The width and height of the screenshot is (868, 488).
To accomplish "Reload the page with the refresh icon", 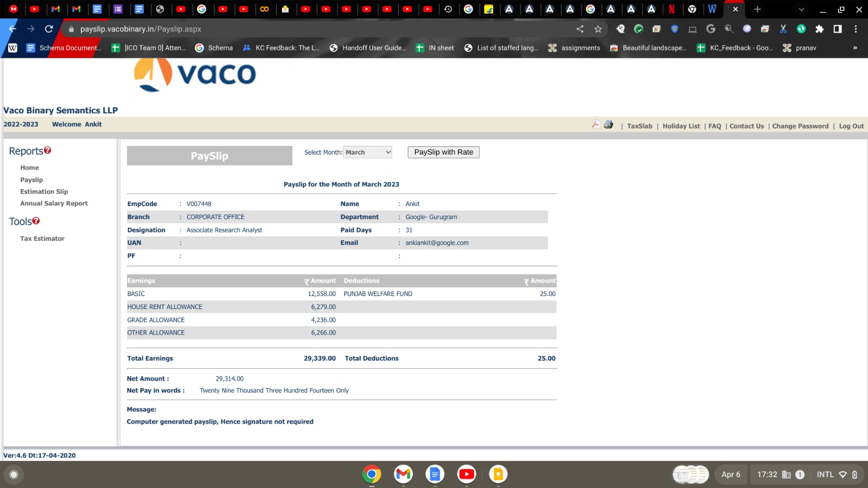I will [x=49, y=29].
